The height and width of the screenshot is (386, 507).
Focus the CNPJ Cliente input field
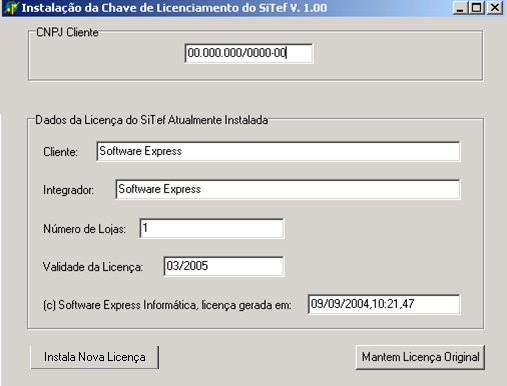pos(249,53)
